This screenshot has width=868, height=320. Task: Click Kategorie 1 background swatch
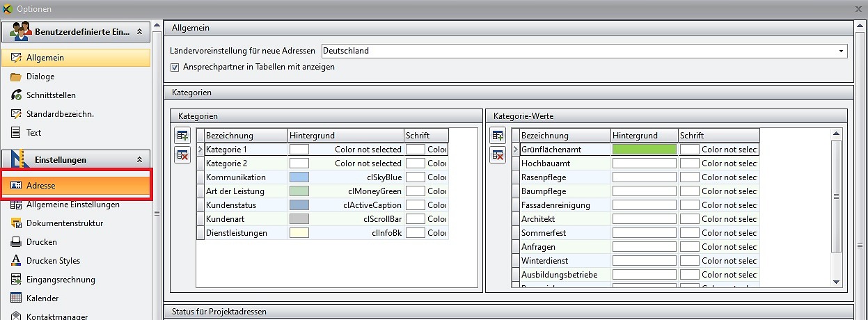(299, 150)
